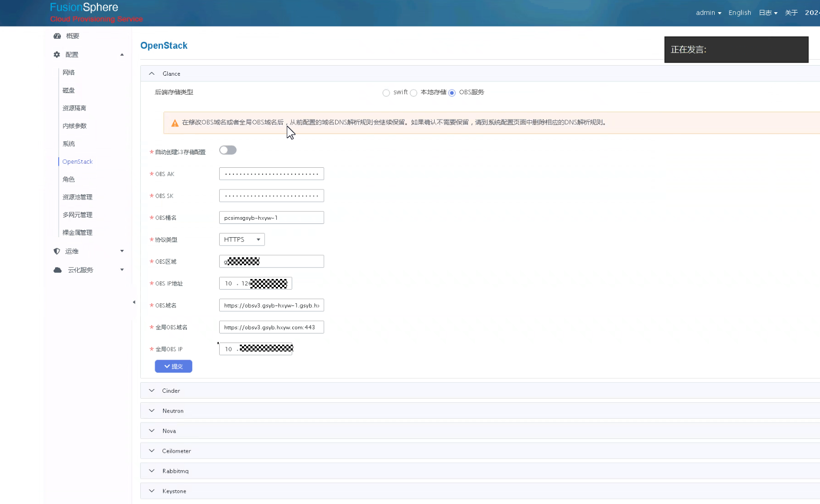Open 资源隔离 in the sidebar
The height and width of the screenshot is (504, 820).
(74, 108)
